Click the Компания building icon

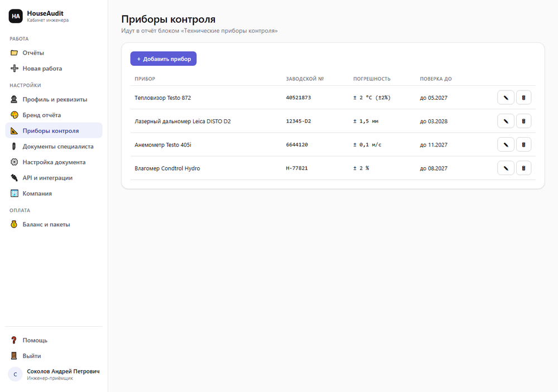(15, 193)
